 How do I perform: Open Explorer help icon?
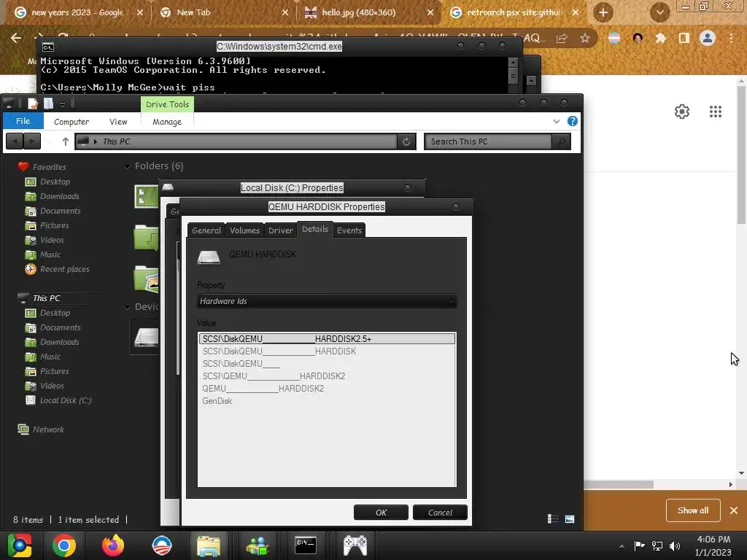[573, 121]
